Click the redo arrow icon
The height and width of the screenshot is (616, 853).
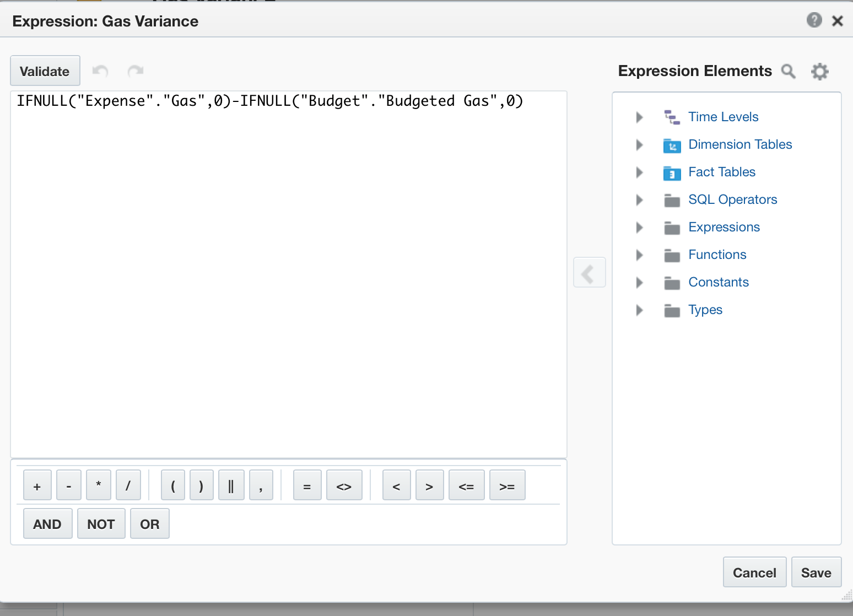pos(135,71)
